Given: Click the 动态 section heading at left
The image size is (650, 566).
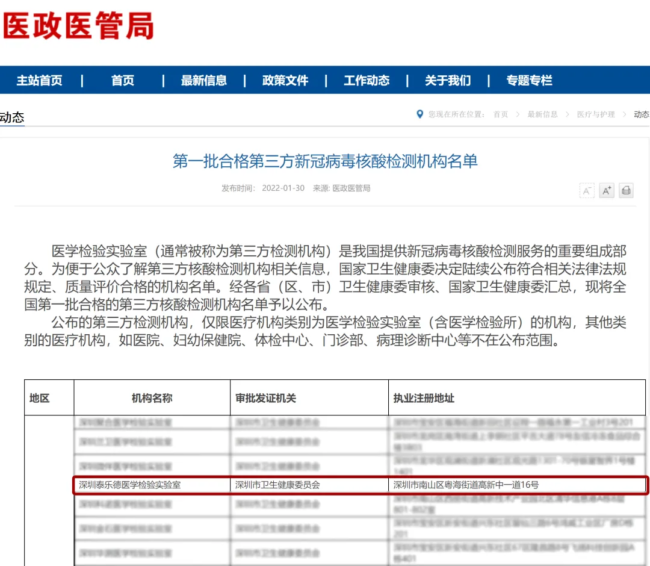Looking at the screenshot, I should (12, 117).
